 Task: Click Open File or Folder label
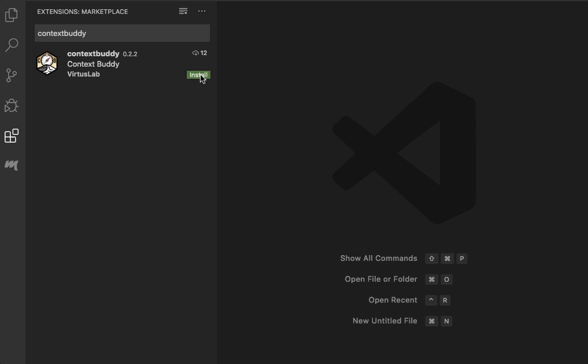click(380, 279)
